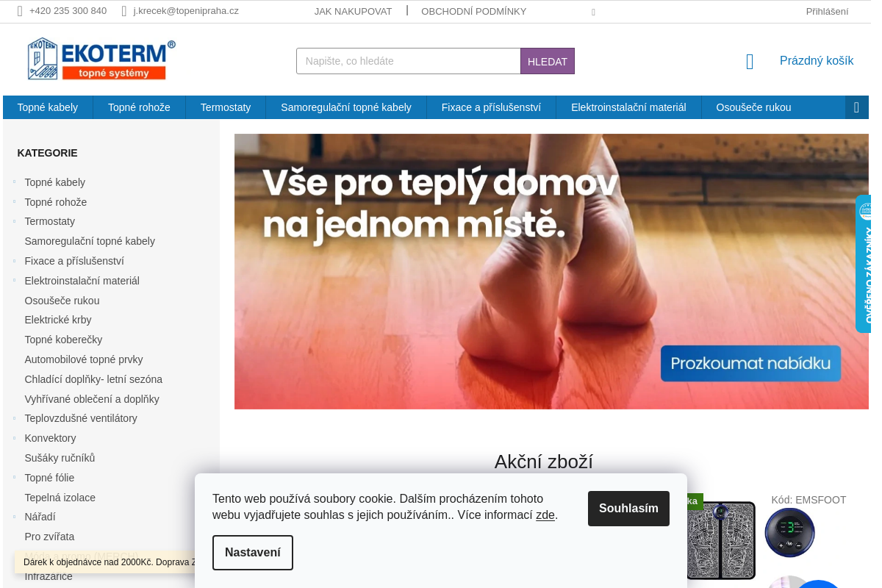
Task: Click the Souhlasím cookie button
Action: tap(628, 509)
